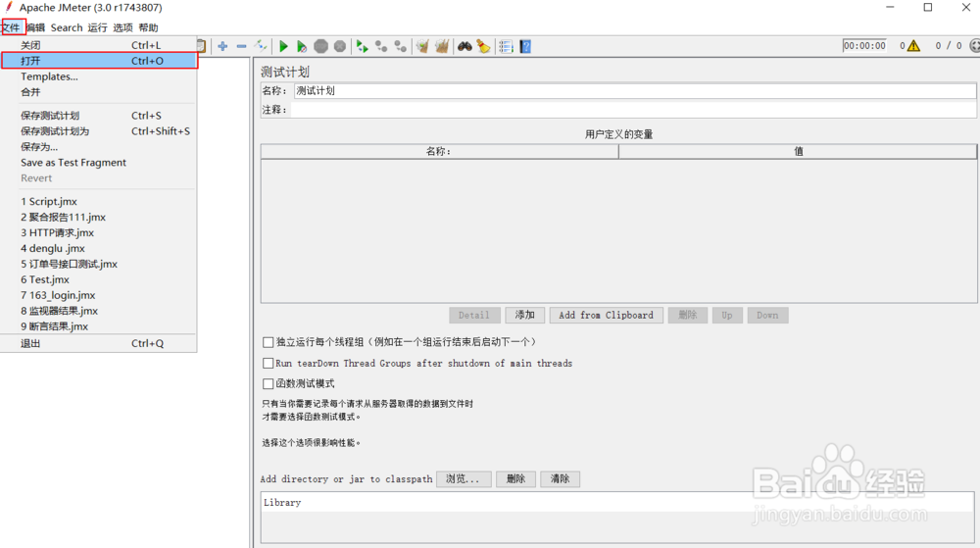
Task: Click the 00:00:00 elapsed time display
Action: [x=864, y=46]
